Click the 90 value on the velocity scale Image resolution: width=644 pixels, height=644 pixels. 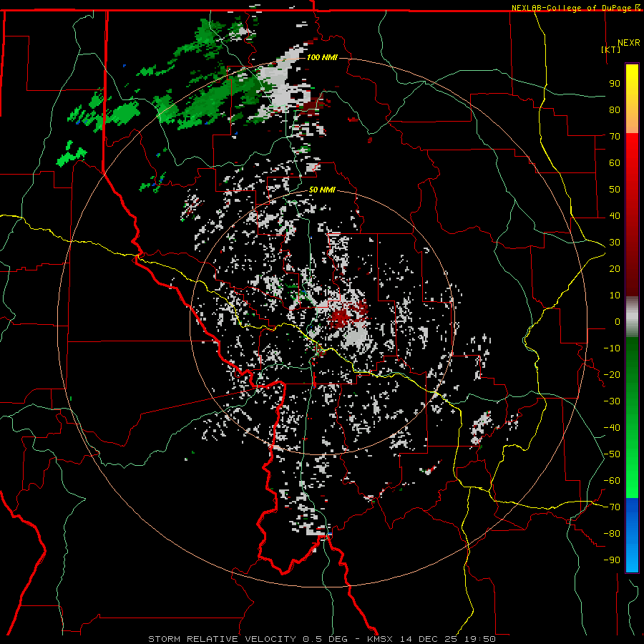[615, 84]
